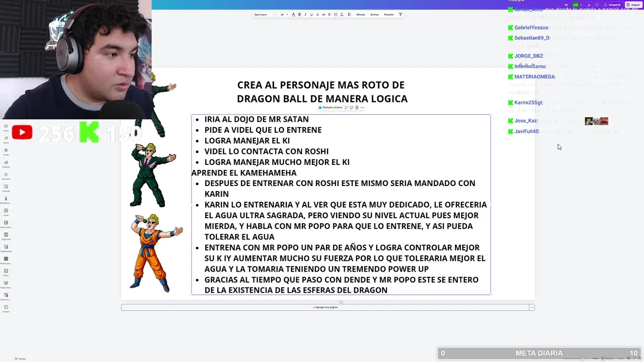Toggle bold formatting in the text toolbar

pos(299,15)
